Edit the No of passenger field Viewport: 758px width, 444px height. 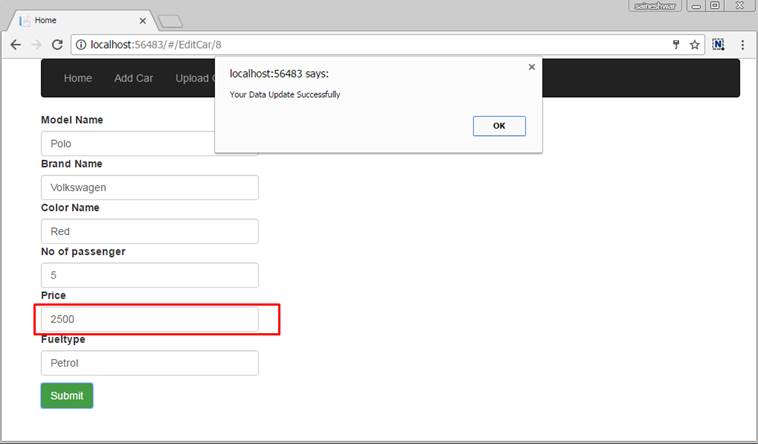point(150,275)
